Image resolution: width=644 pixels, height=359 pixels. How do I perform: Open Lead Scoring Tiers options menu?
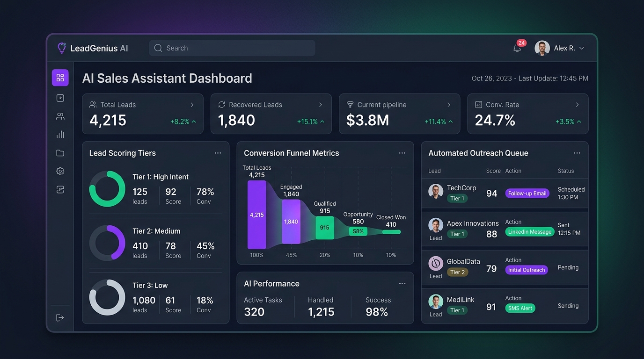218,153
